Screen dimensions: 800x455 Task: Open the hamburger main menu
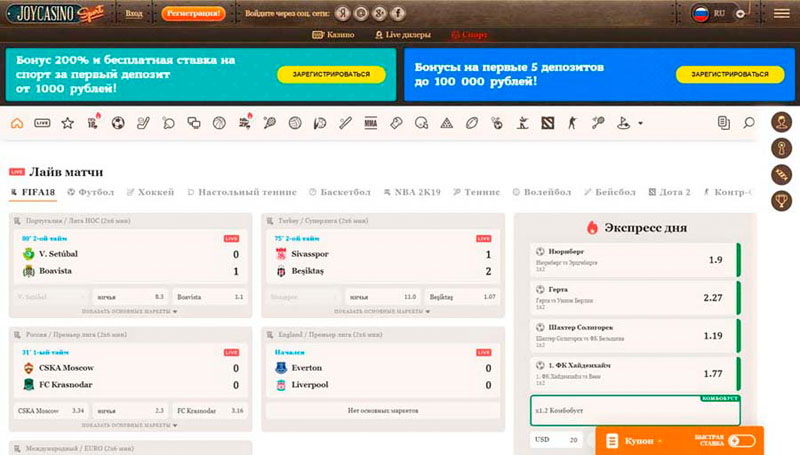pyautogui.click(x=781, y=13)
